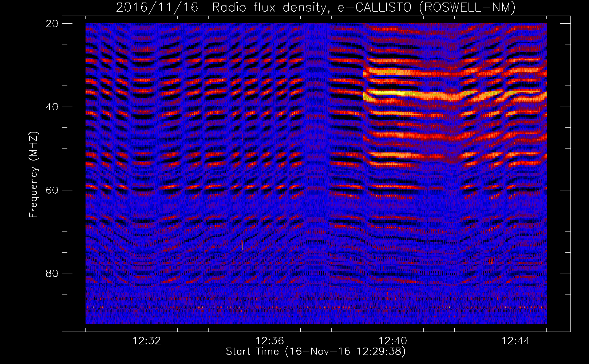Click the 80 frequency axis tick label
This screenshot has width=589, height=364.
[52, 273]
